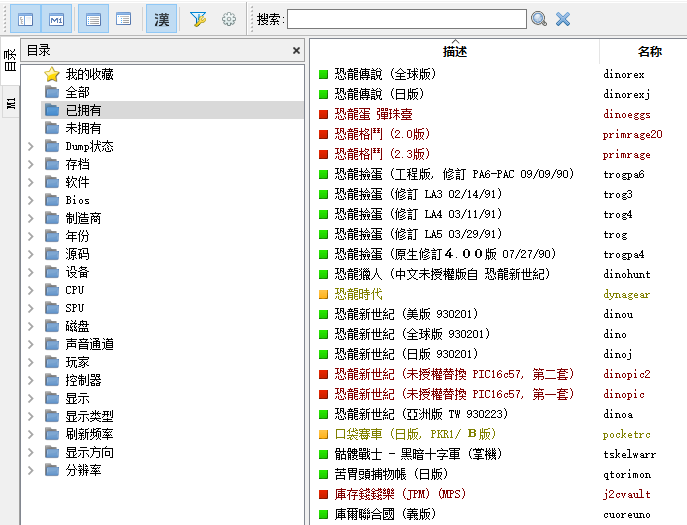Toggle the 漢 Chinese language toolbar button
Viewport: 687px width, 525px height.
click(x=161, y=19)
